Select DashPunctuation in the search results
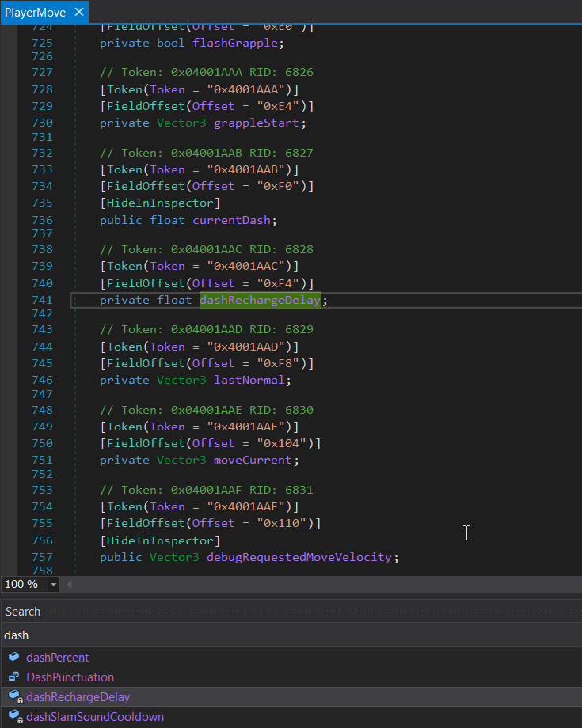Screen dimensions: 582x728 pos(70,677)
